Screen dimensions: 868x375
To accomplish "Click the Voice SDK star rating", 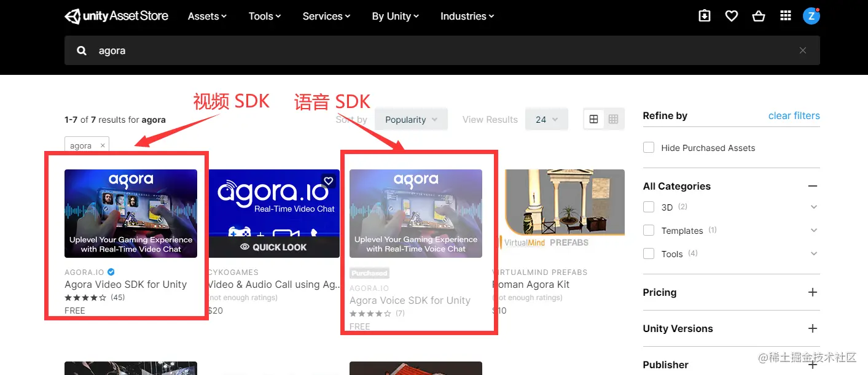I will (370, 314).
